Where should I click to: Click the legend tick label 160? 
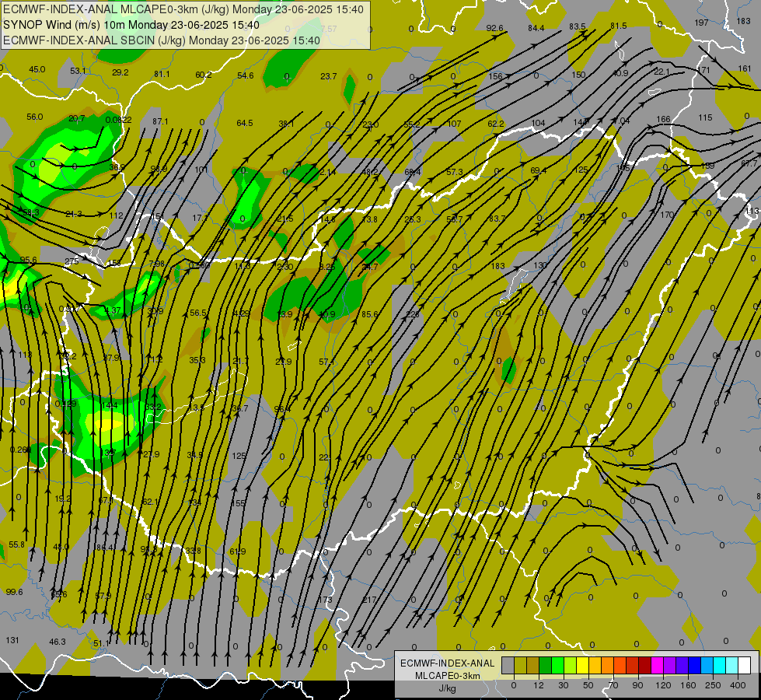(688, 685)
